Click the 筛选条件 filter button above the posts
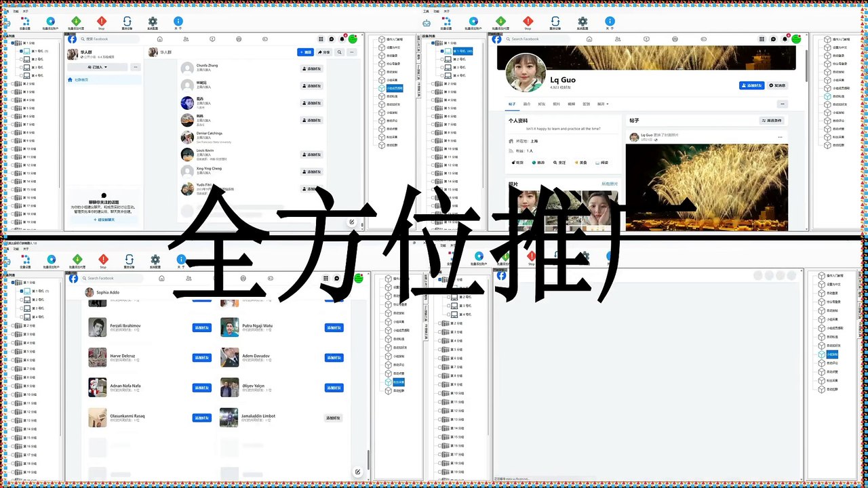The height and width of the screenshot is (488, 868). pos(772,121)
